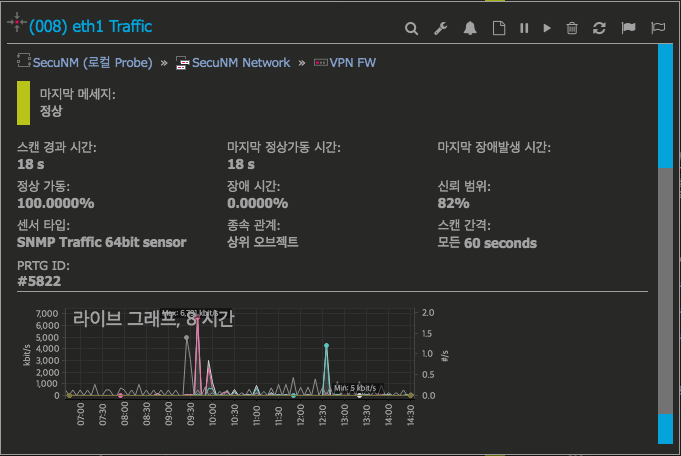The image size is (681, 456).
Task: Open the magnifier search icon
Action: [411, 29]
